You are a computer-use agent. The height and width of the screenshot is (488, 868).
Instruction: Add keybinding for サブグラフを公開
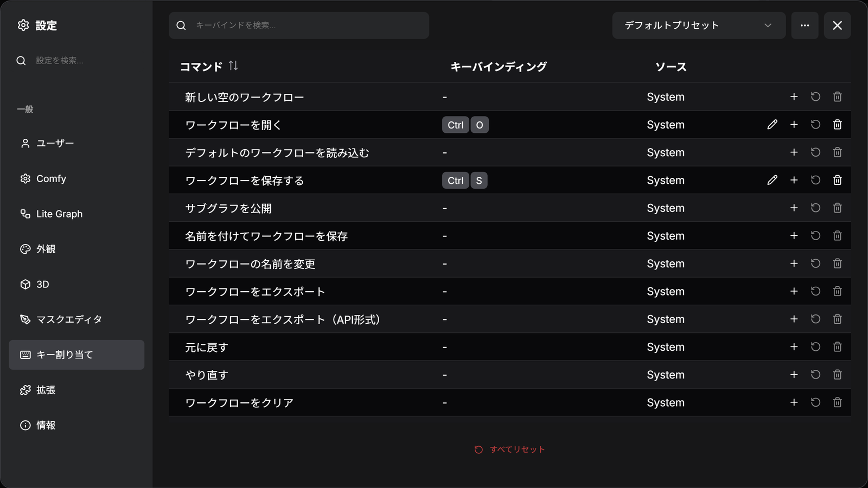coord(794,208)
